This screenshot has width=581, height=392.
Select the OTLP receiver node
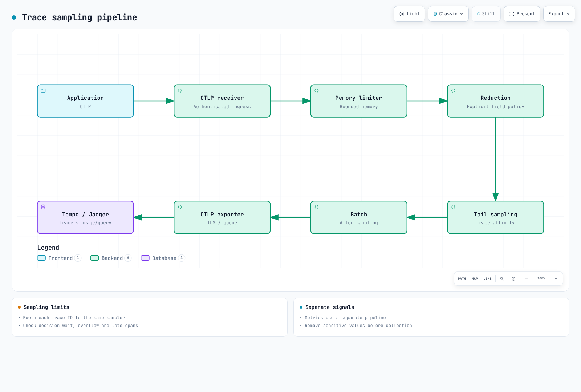tap(222, 101)
